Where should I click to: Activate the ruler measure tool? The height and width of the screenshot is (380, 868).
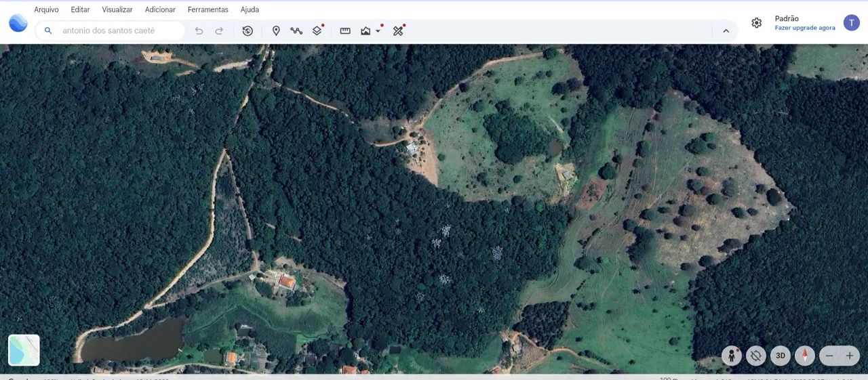[345, 30]
